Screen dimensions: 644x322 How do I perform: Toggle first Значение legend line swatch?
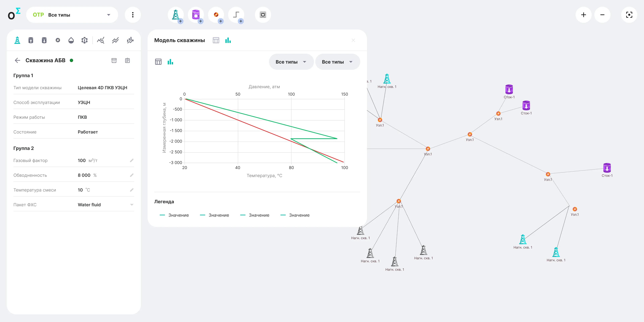(x=162, y=215)
